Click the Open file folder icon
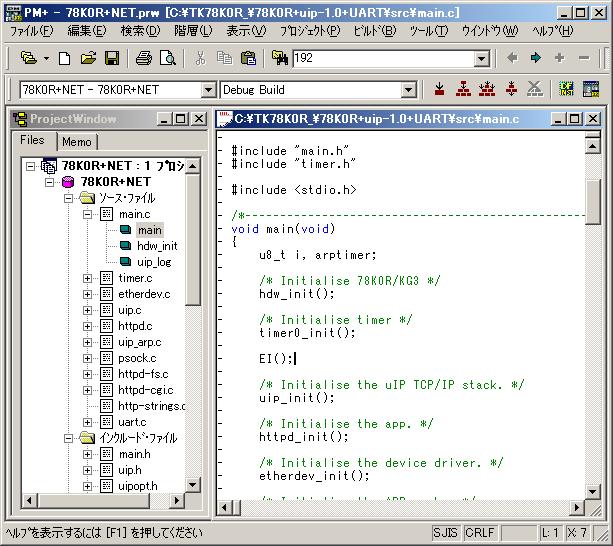 tap(88, 58)
